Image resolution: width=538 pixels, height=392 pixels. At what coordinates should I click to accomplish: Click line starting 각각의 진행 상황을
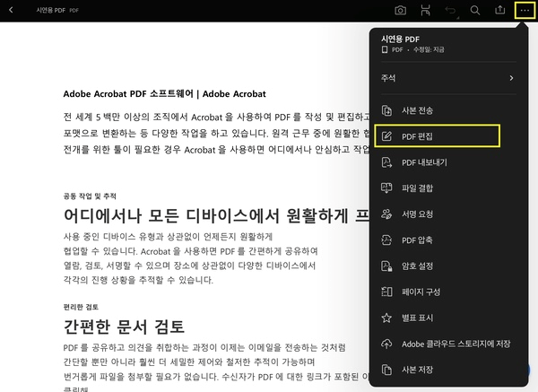[138, 280]
